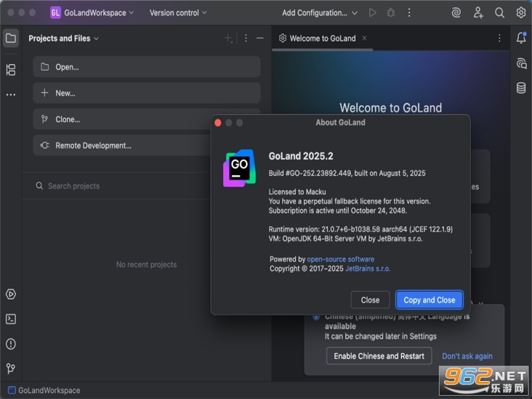This screenshot has height=399, width=532.
Task: Open the Project tool window folder icon
Action: pyautogui.click(x=11, y=38)
